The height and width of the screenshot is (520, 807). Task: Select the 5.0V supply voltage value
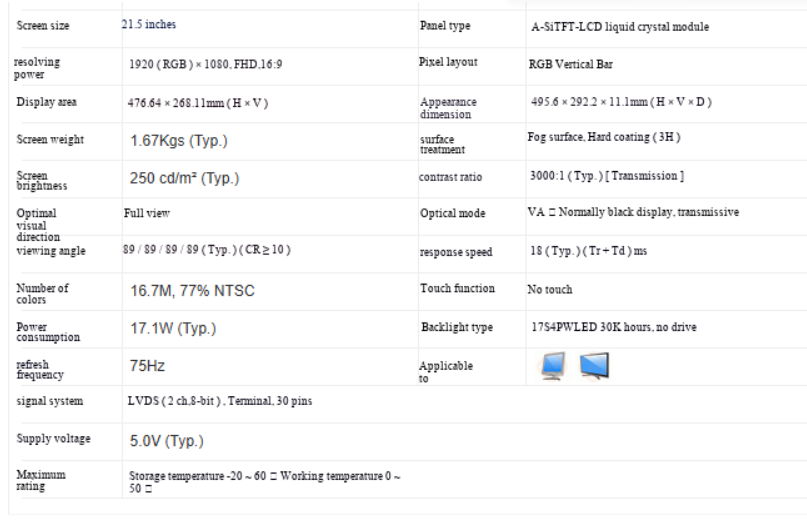[166, 441]
